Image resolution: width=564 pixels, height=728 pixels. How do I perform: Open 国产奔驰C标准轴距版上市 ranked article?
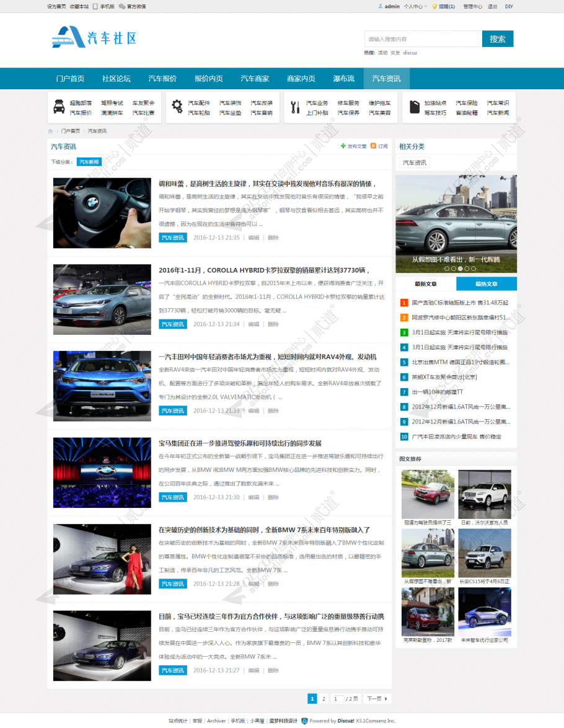click(459, 303)
